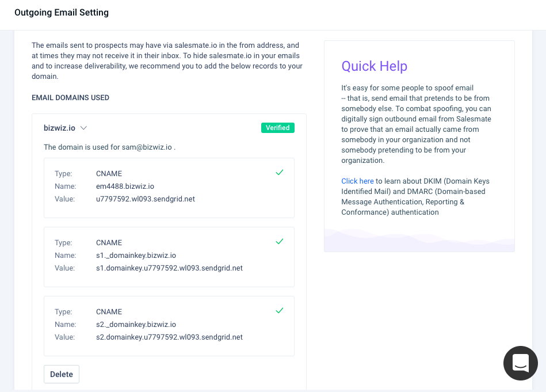This screenshot has height=392, width=546.
Task: Click the checkmark beside s1._domainkey.bizwiz.io record
Action: pos(279,241)
